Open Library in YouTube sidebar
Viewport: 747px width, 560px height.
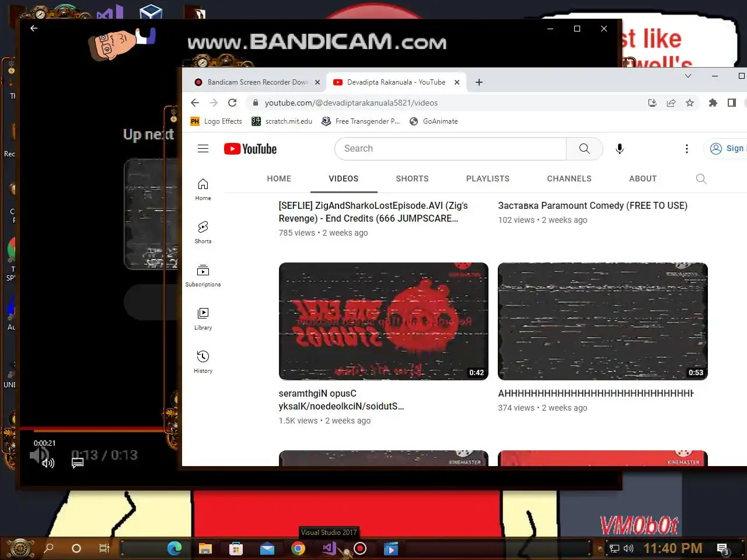coord(203,318)
